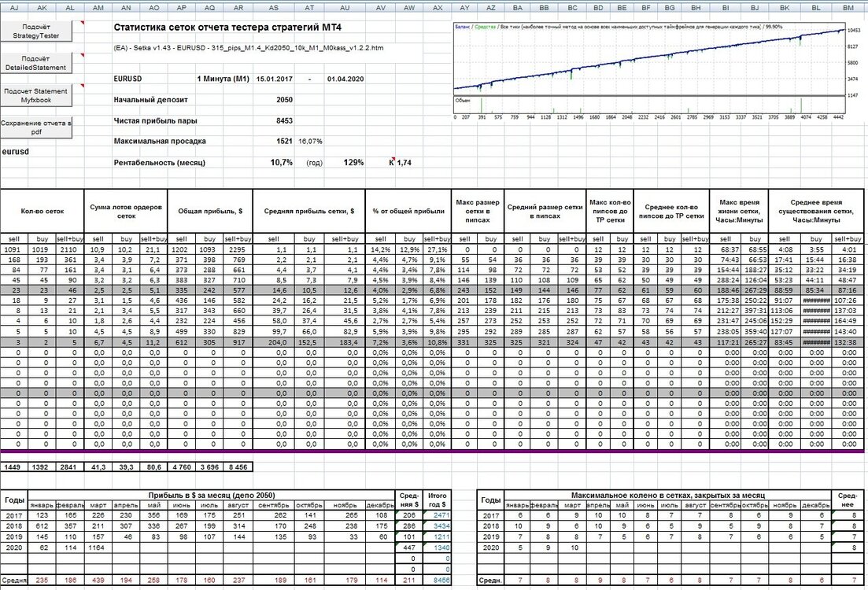Select the EA file name ending in v1.2.2.htm
868x590 pixels.
(249, 48)
